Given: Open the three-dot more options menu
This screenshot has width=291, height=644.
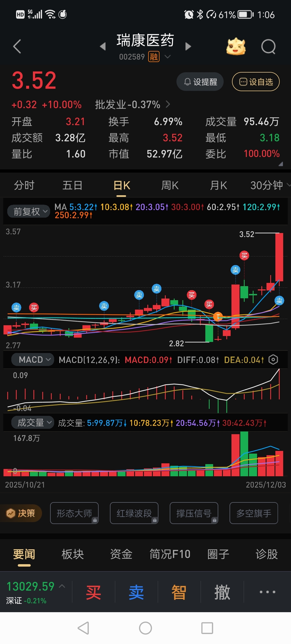Looking at the screenshot, I should [267, 592].
